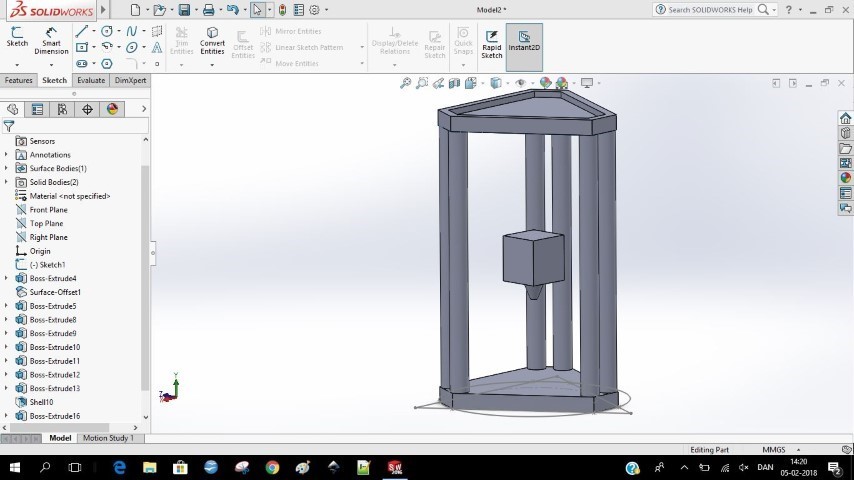Click the feature tree filter funnel

9,126
